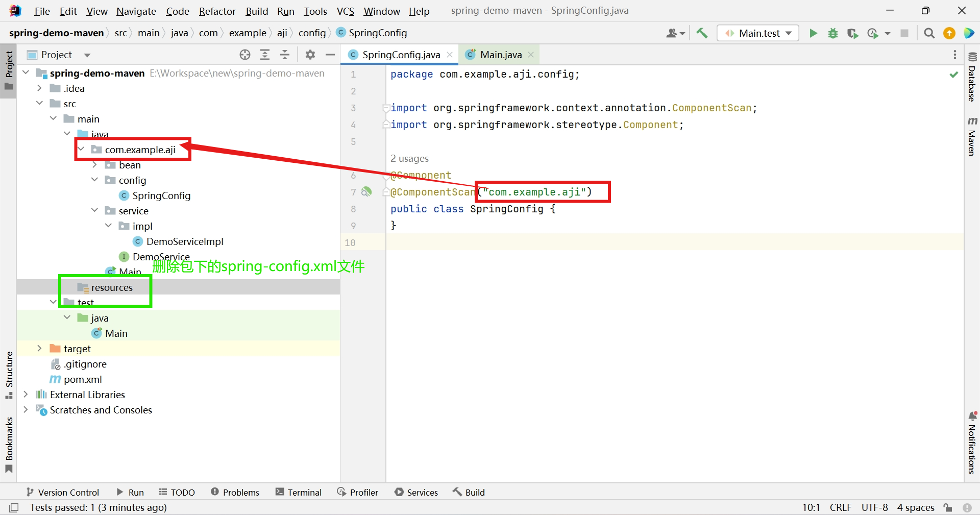Select DemoServiceImpl in the project tree
980x515 pixels.
pyautogui.click(x=185, y=241)
